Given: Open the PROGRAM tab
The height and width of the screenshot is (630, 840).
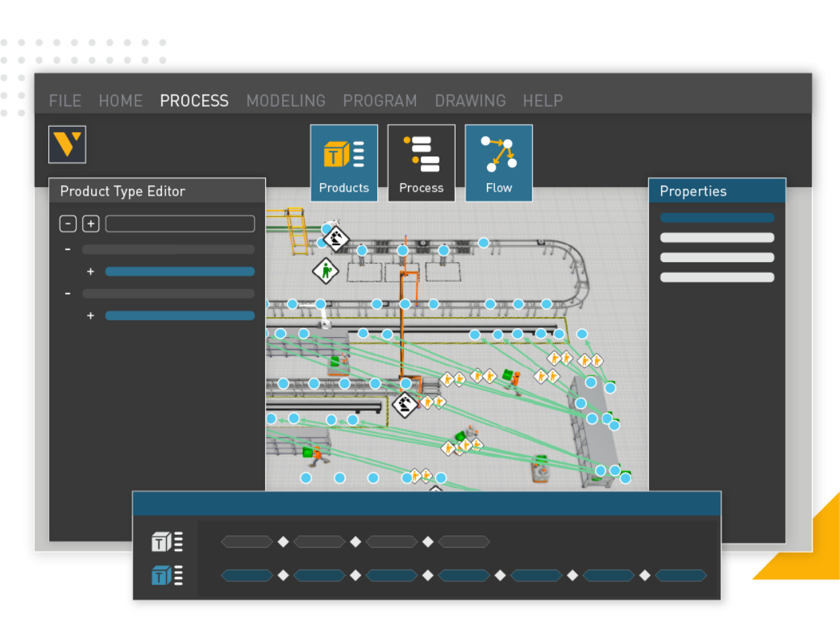Looking at the screenshot, I should point(380,101).
